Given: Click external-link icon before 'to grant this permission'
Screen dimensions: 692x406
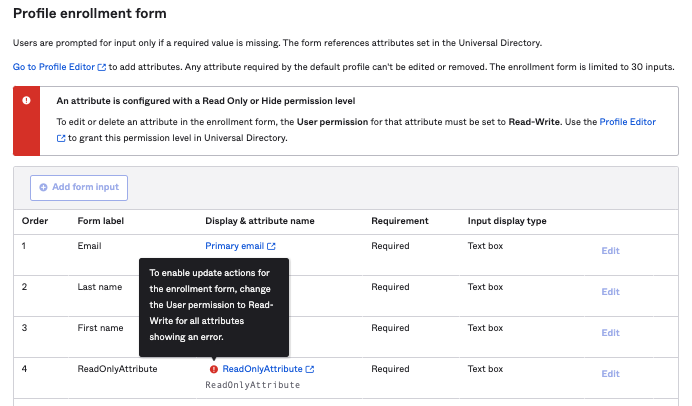Looking at the screenshot, I should tap(61, 139).
